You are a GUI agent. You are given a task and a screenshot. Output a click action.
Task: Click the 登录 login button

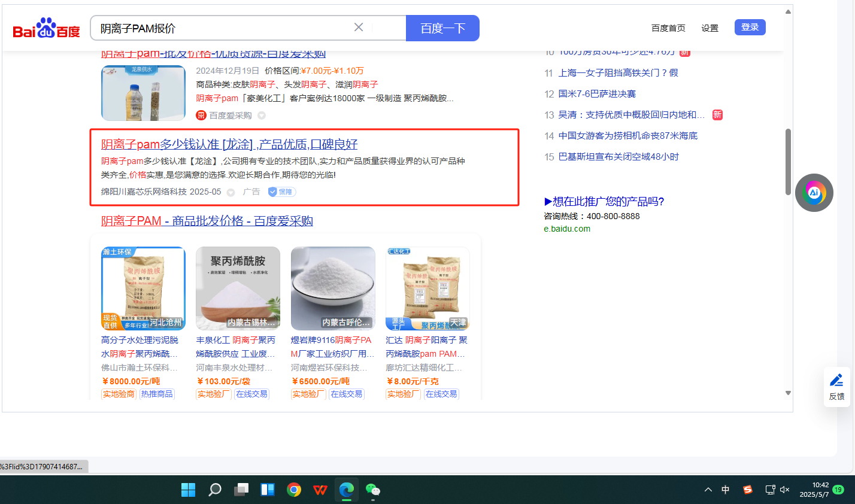pyautogui.click(x=750, y=27)
